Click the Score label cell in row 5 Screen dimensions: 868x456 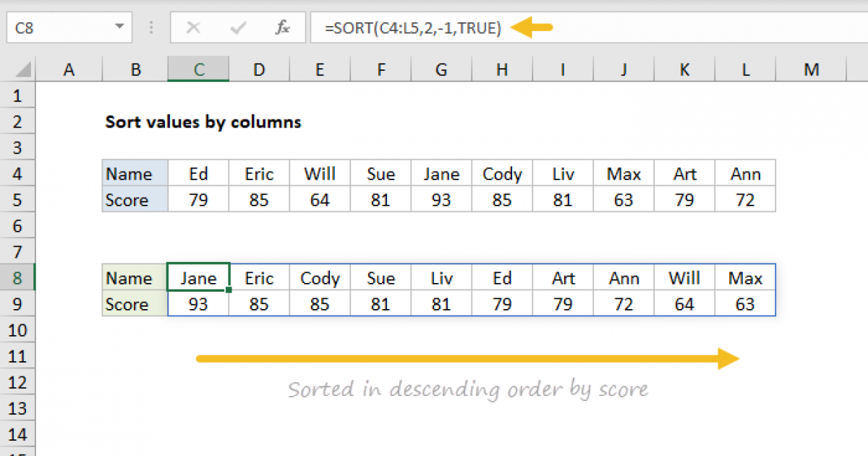click(134, 200)
